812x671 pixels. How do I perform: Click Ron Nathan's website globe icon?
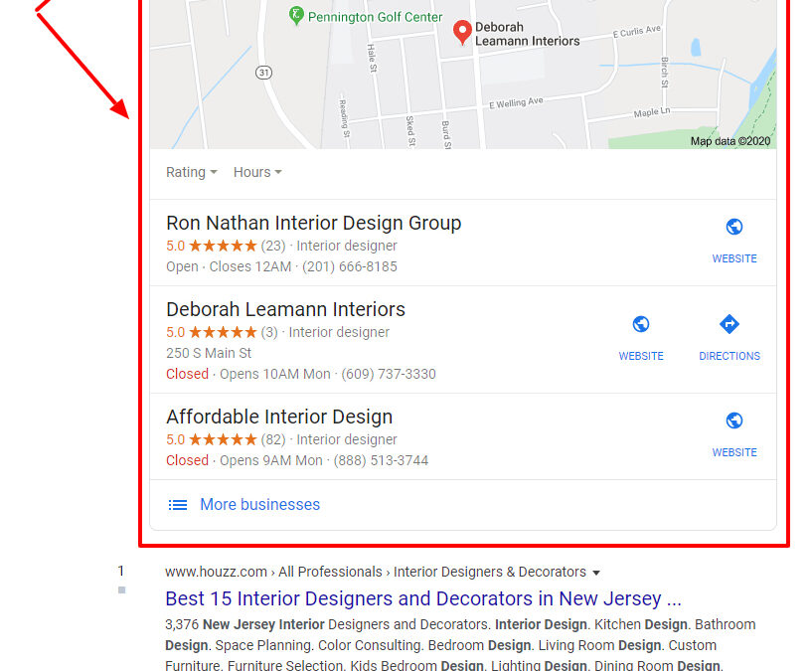(733, 227)
